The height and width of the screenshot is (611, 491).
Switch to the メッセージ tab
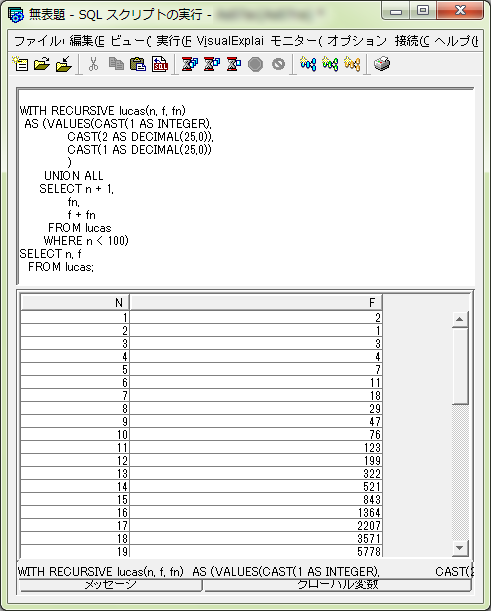pyautogui.click(x=110, y=584)
